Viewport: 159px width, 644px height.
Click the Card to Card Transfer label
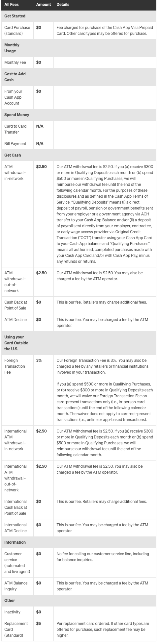[15, 129]
